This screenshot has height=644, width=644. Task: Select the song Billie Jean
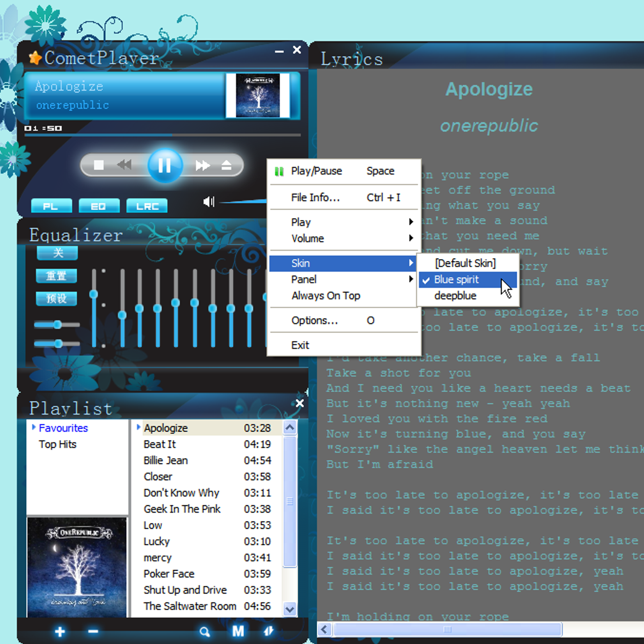pyautogui.click(x=207, y=460)
